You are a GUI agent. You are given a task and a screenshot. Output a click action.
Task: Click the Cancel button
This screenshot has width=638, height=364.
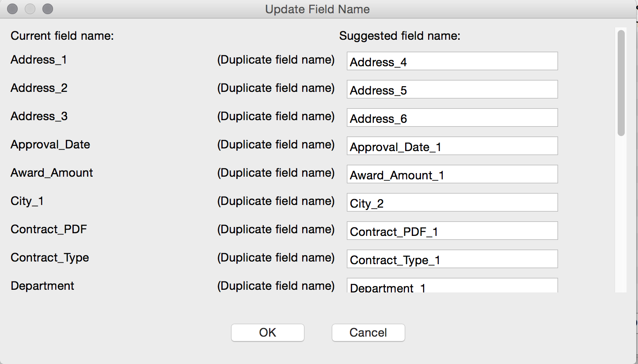[368, 333]
